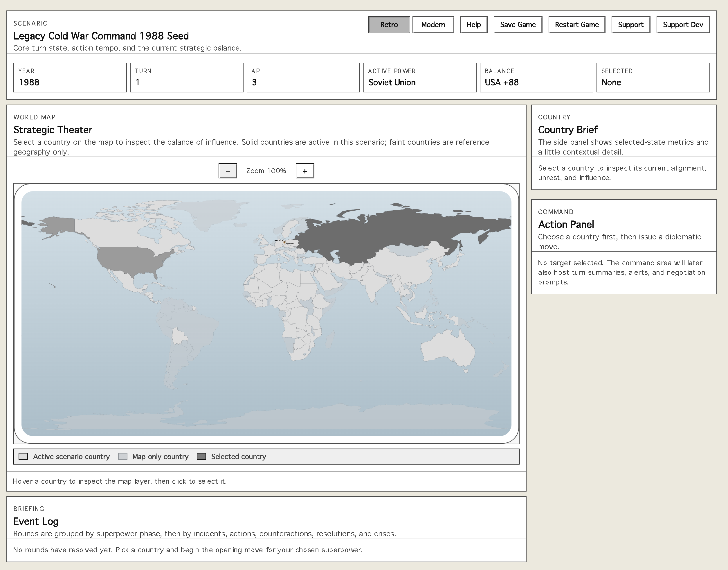728x570 pixels.
Task: Click the Balance USA +88 box
Action: 536,78
